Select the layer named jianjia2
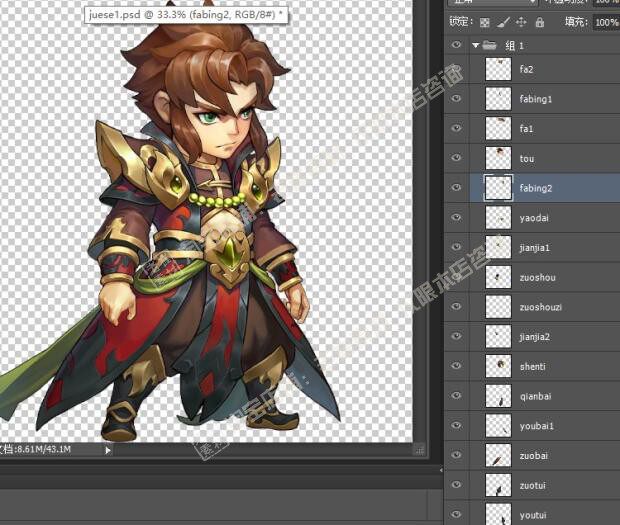Screen dimensions: 620x525 (x=535, y=337)
